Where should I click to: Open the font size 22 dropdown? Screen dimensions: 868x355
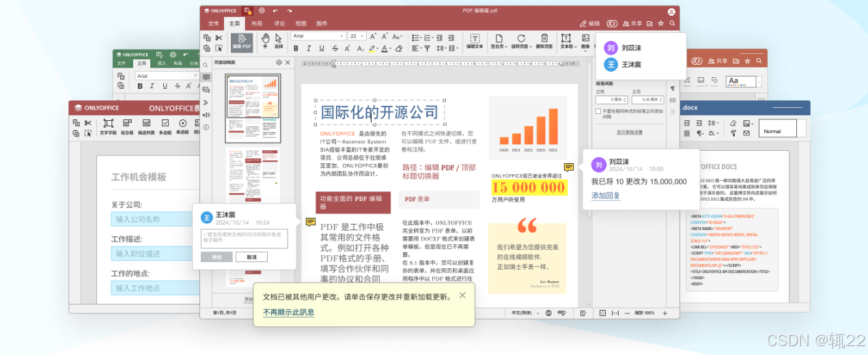pyautogui.click(x=363, y=35)
